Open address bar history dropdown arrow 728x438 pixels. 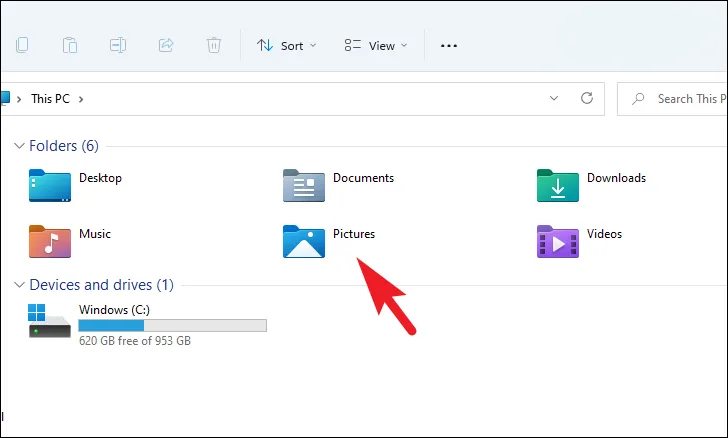pyautogui.click(x=553, y=98)
